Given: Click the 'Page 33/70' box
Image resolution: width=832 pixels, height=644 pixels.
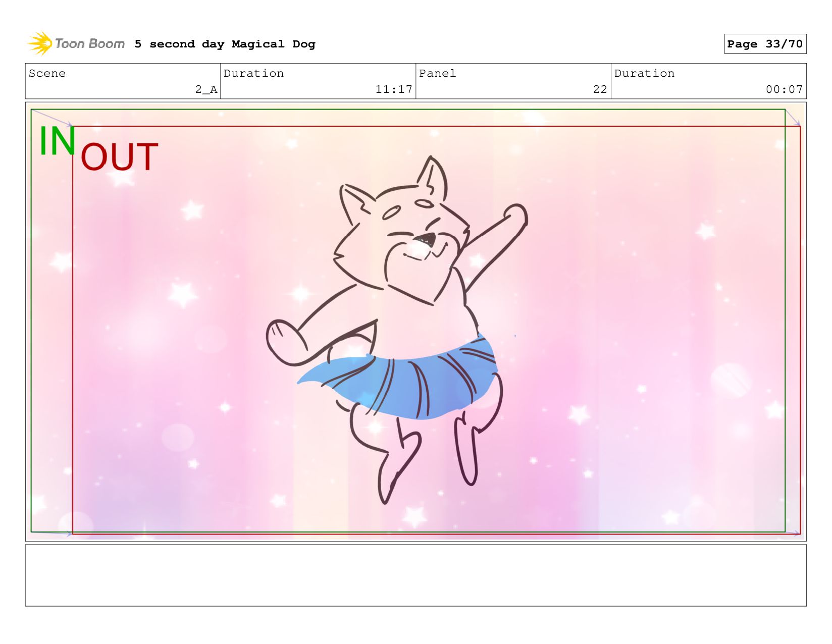Looking at the screenshot, I should click(765, 44).
